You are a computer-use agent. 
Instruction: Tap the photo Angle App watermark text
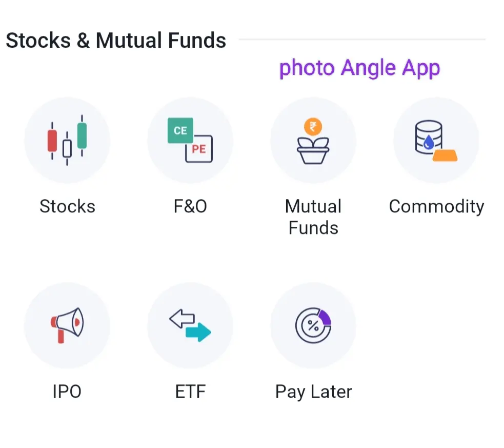click(x=359, y=67)
